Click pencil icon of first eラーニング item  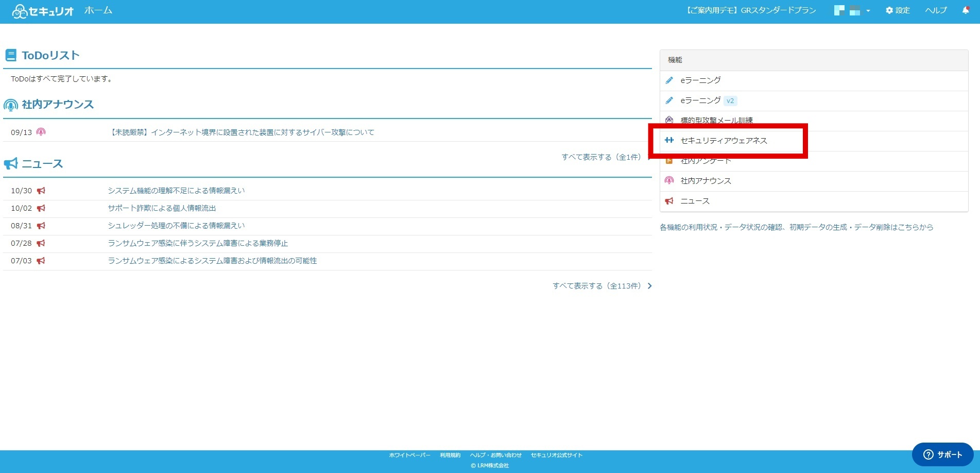[x=669, y=80]
